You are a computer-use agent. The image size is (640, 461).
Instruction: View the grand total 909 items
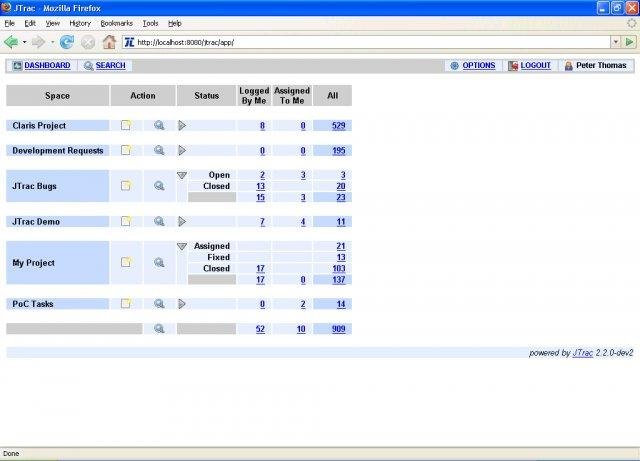tap(338, 329)
